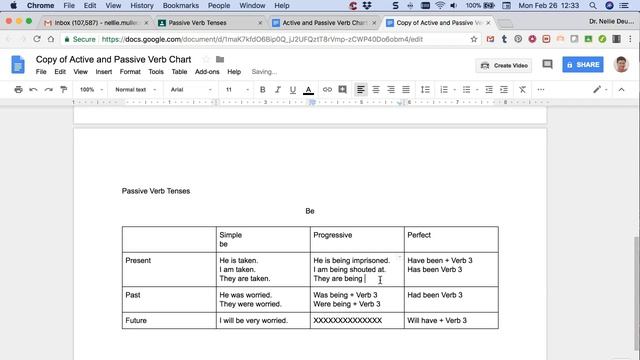Screen dimensions: 640x360
Task: Open macOS Spotlight search
Action: point(593,5)
